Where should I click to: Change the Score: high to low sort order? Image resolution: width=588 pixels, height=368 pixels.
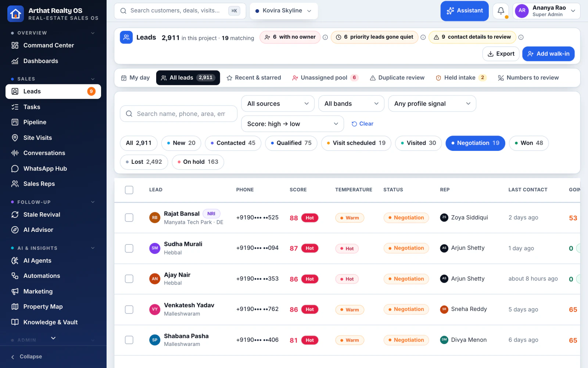pos(293,124)
